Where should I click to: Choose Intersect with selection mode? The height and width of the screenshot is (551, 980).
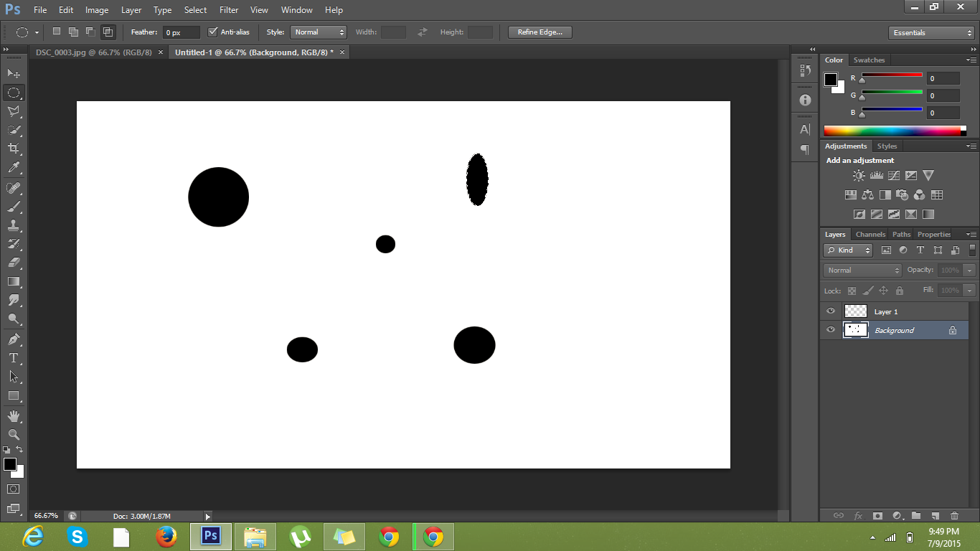[108, 32]
